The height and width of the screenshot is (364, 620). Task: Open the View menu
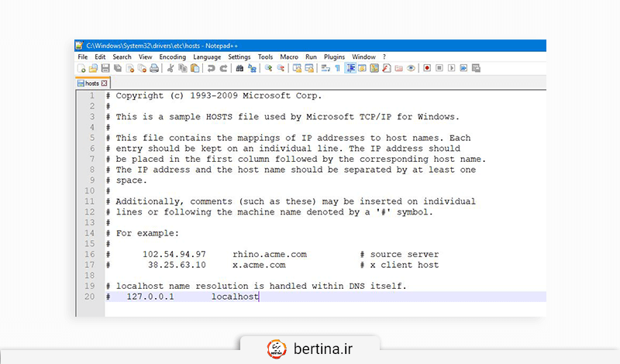click(x=146, y=57)
